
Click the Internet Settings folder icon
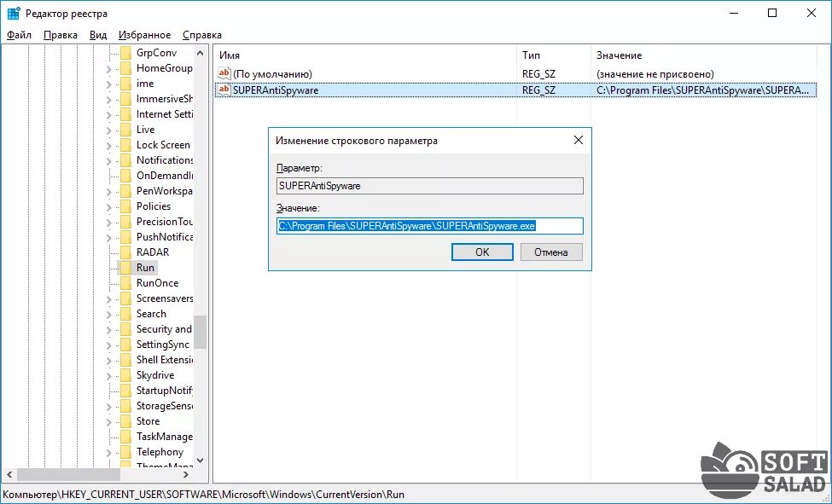pyautogui.click(x=125, y=114)
